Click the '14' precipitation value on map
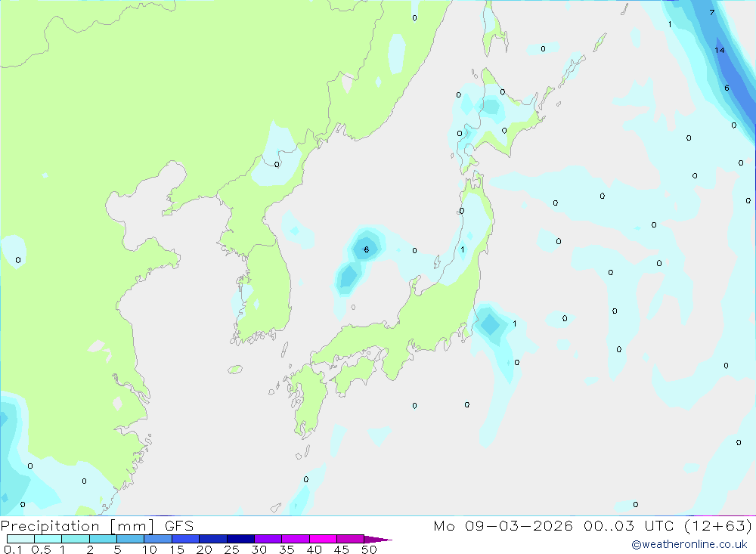Image resolution: width=756 pixels, height=554 pixels. pos(720,50)
